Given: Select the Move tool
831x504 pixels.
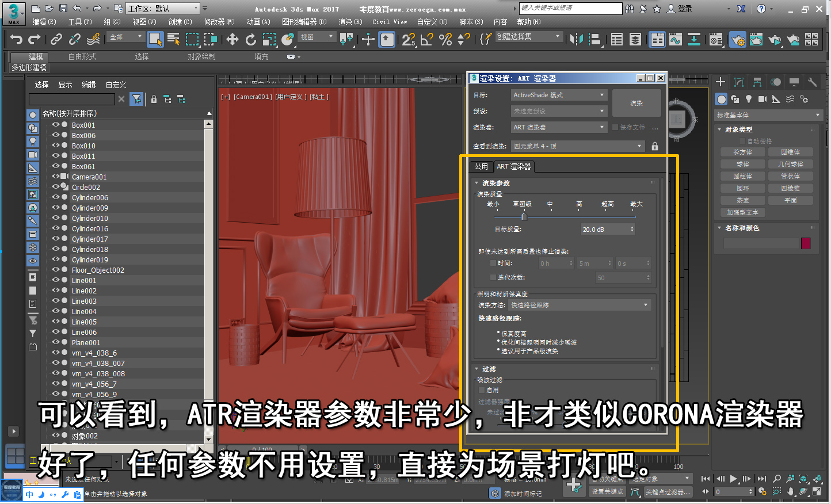Looking at the screenshot, I should coord(232,39).
